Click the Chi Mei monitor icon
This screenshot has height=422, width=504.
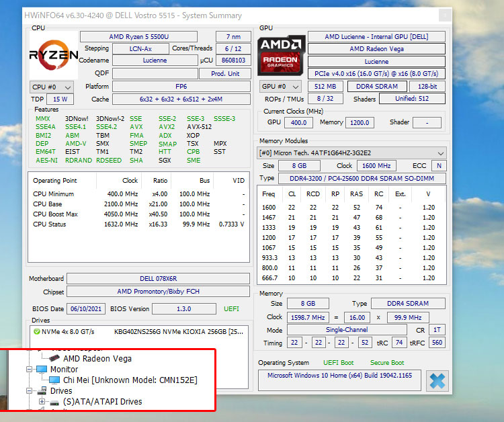click(54, 380)
